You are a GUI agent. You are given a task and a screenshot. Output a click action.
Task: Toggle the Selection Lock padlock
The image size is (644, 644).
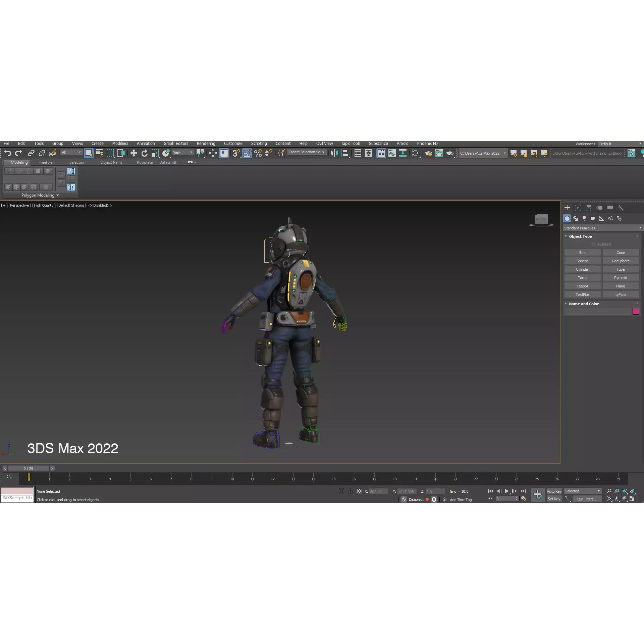coord(351,491)
